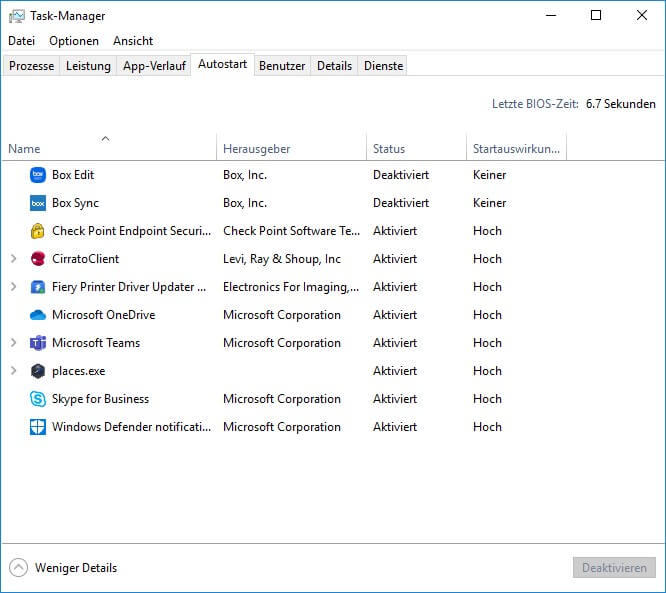Screen dimensions: 666x593
Task: Click the Deaktivieren button
Action: 614,568
